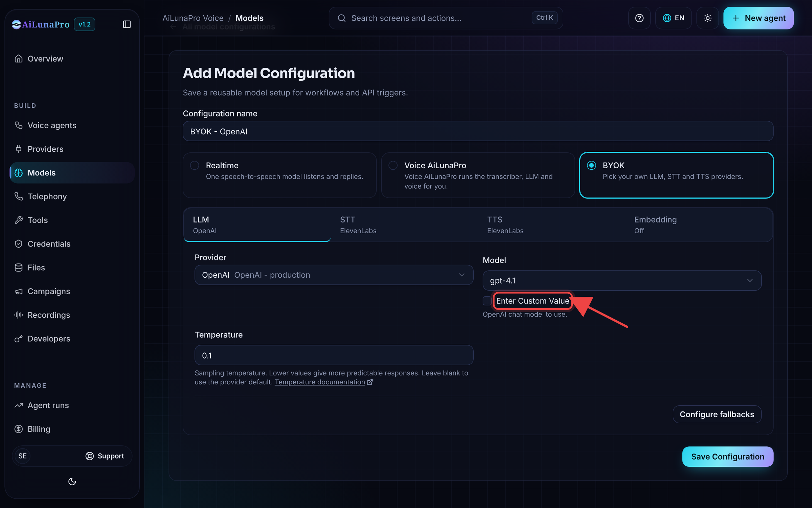Go to Voice agents

click(x=72, y=125)
